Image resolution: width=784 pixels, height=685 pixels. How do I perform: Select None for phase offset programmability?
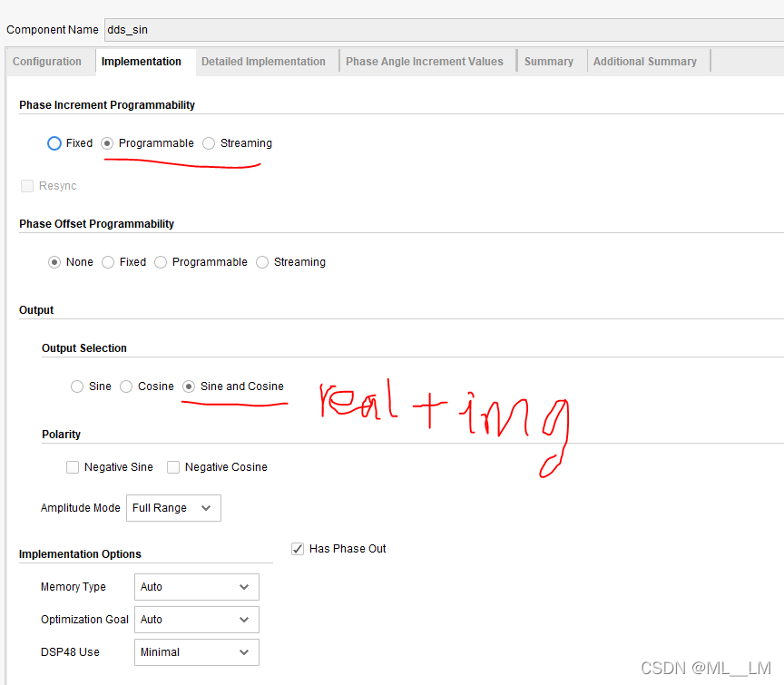tap(54, 262)
